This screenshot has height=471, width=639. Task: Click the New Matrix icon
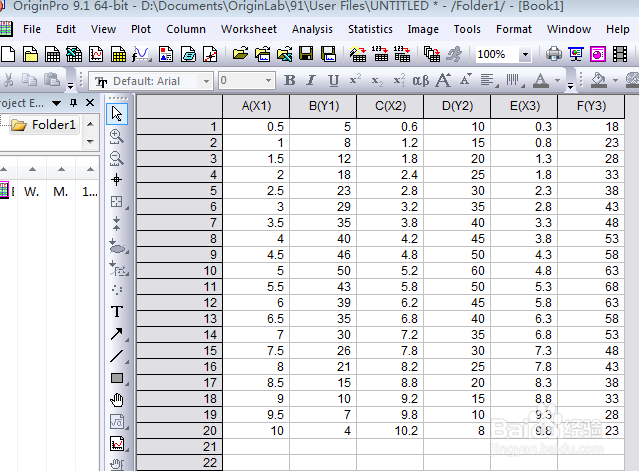[x=119, y=54]
